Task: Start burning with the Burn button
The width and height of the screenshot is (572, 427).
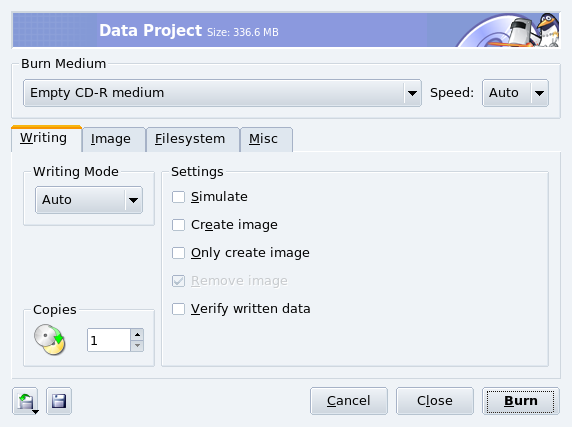Action: click(521, 401)
